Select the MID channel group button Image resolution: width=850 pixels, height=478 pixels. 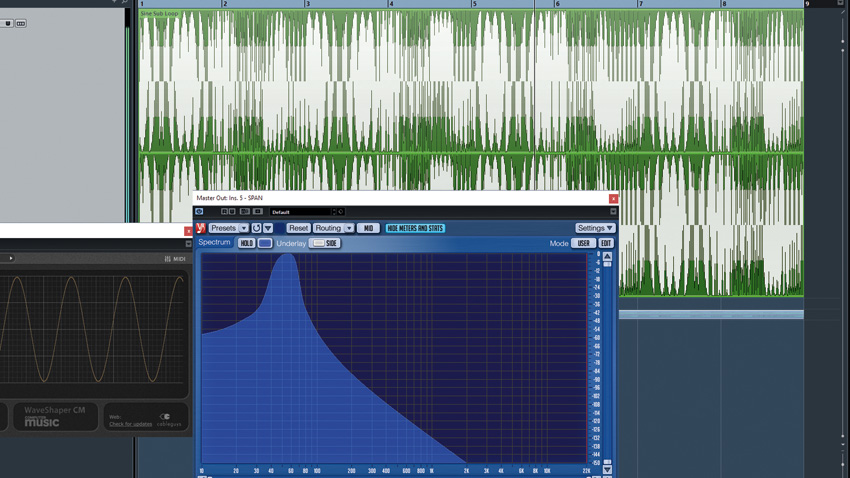pyautogui.click(x=368, y=228)
